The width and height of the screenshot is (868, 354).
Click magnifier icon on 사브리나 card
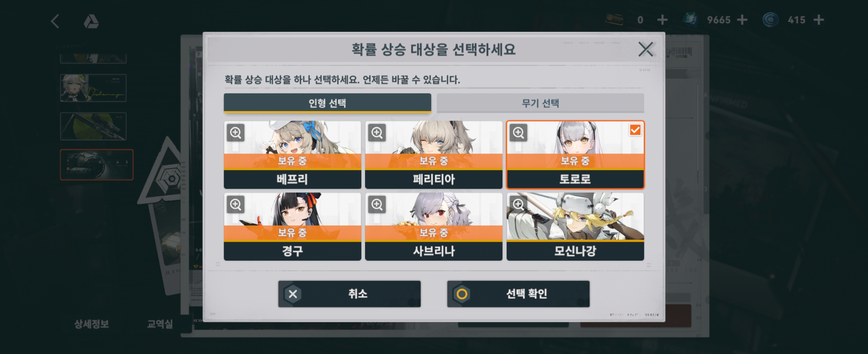pyautogui.click(x=377, y=204)
